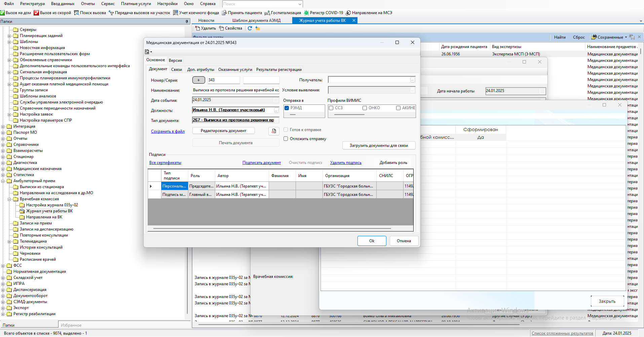Click the Редактировать документ button
The width and height of the screenshot is (644, 337).
tap(223, 131)
